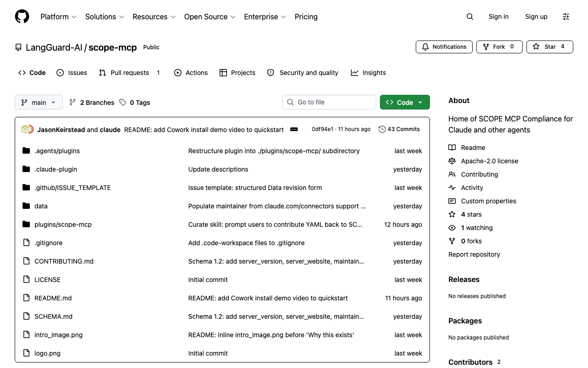View the 2 Branches link
The image size is (588, 368).
[x=92, y=103]
